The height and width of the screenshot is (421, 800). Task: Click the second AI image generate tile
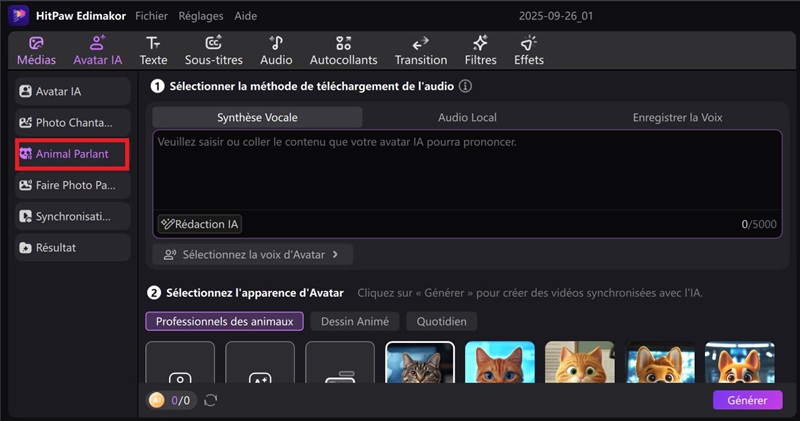pos(260,362)
